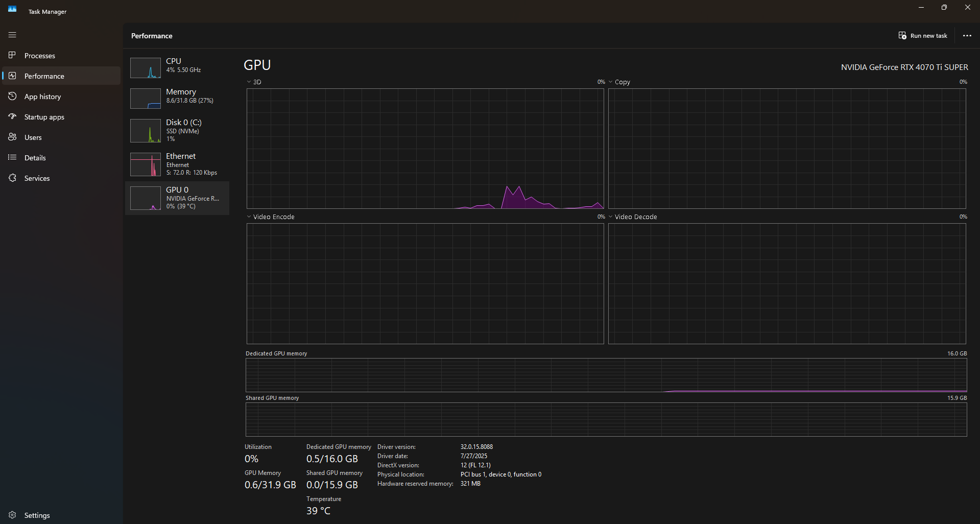Click the Ethernet resource title
The image size is (980, 524).
(x=181, y=156)
